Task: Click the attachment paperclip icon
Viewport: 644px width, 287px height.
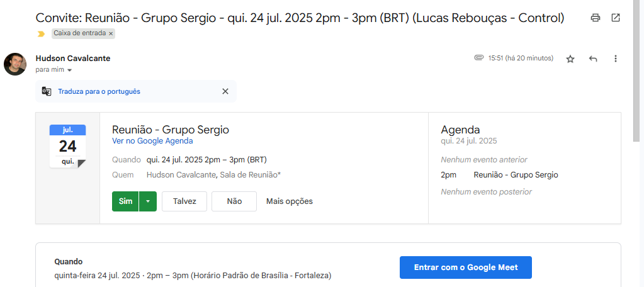Action: (479, 58)
